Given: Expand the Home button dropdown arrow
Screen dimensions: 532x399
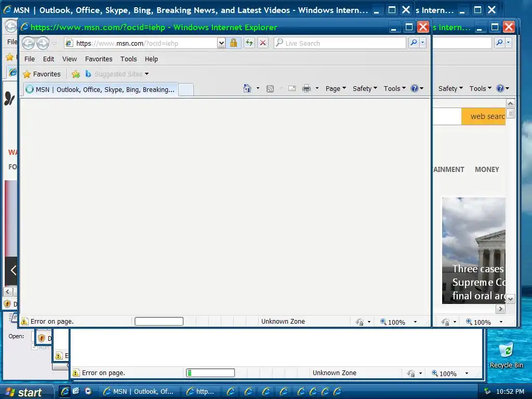Looking at the screenshot, I should (x=258, y=88).
